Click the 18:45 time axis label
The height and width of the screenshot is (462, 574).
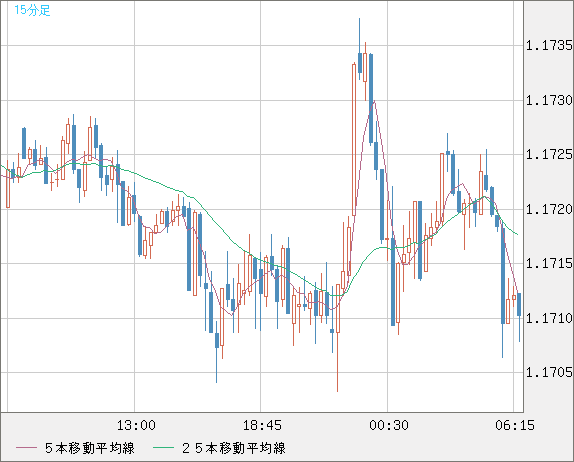click(262, 425)
